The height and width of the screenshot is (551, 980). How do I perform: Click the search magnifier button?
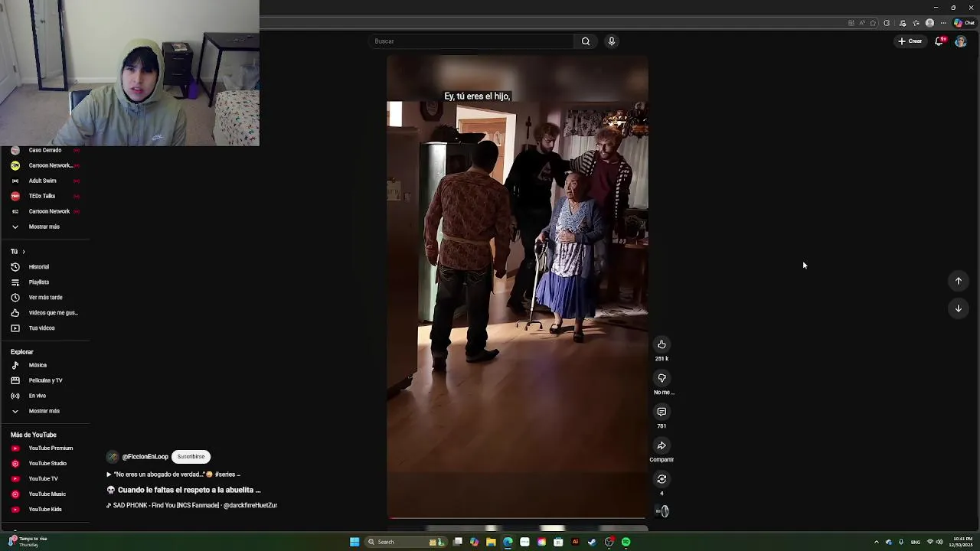(586, 41)
